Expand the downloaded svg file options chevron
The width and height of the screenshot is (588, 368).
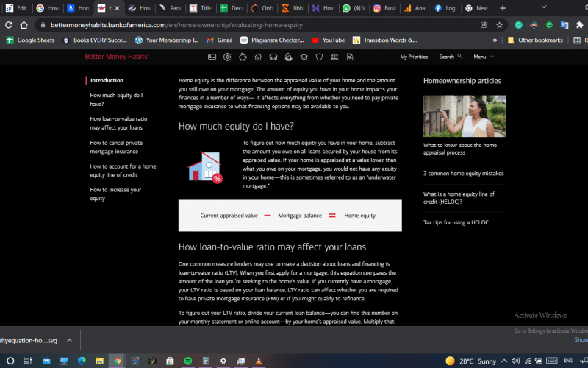click(x=69, y=340)
